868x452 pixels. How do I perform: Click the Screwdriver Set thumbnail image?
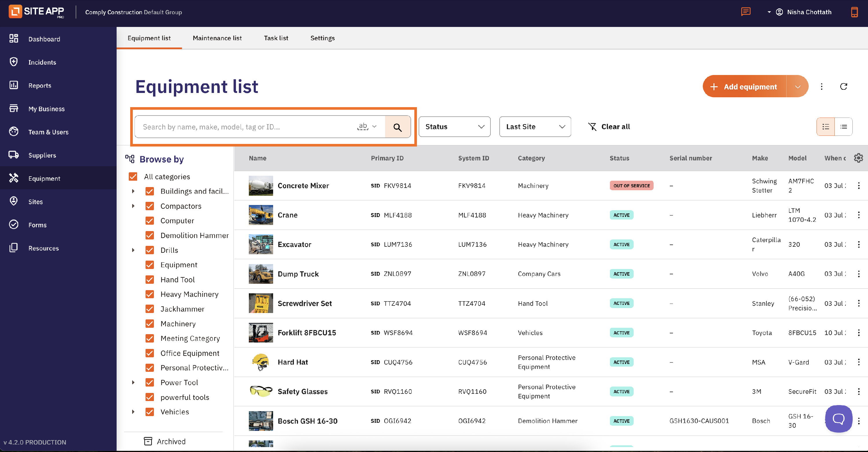(261, 303)
